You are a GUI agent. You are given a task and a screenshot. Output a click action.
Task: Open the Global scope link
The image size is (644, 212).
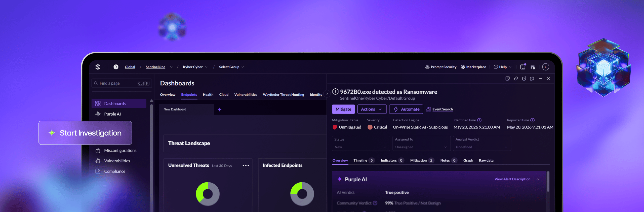click(130, 67)
